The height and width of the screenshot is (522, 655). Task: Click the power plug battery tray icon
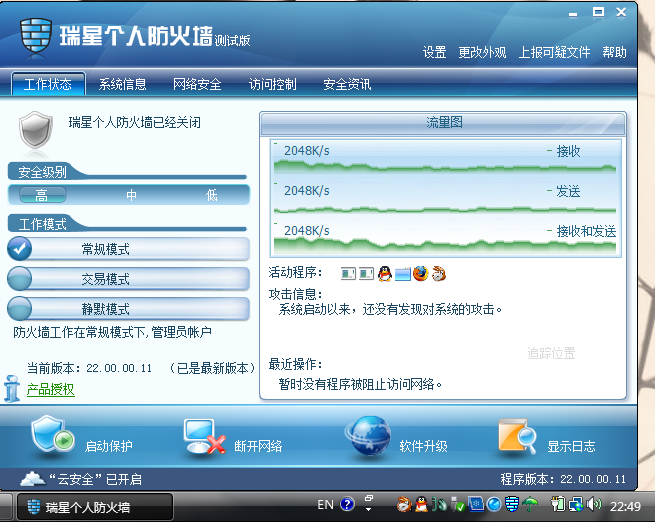558,504
